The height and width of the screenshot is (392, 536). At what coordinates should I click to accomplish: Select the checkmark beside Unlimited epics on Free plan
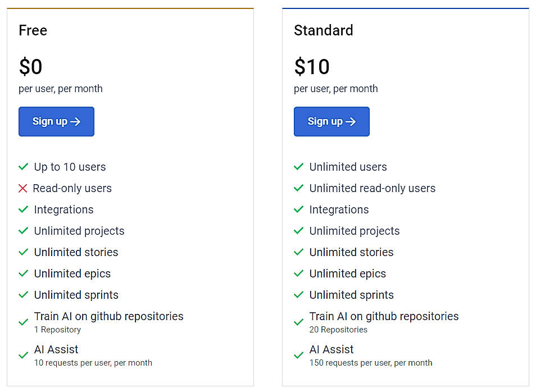pyautogui.click(x=24, y=274)
